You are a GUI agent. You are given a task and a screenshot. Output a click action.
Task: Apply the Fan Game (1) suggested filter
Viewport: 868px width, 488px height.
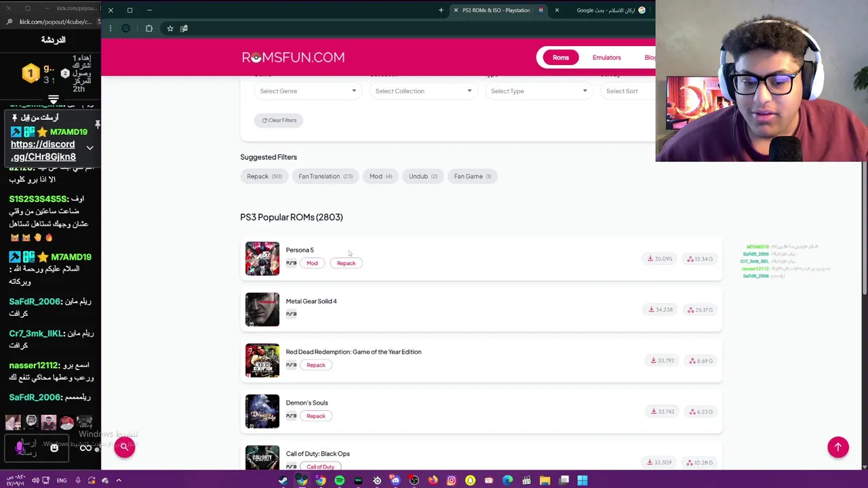coord(472,176)
